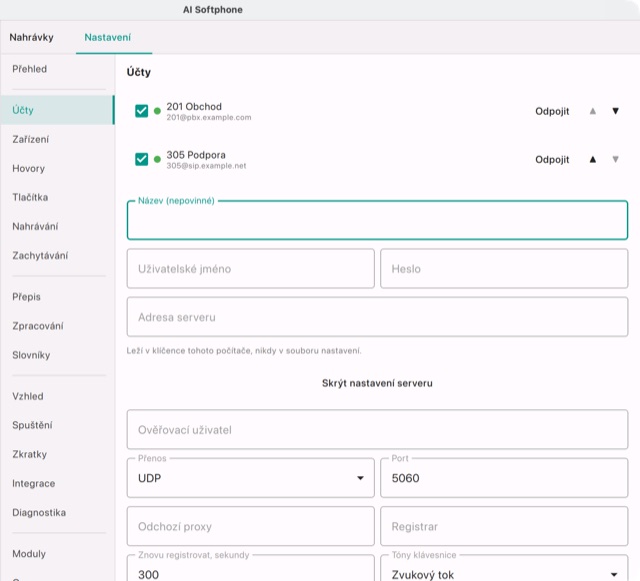This screenshot has width=640, height=581.
Task: Open the Tóny klávesnice dropdown
Action: [504, 568]
